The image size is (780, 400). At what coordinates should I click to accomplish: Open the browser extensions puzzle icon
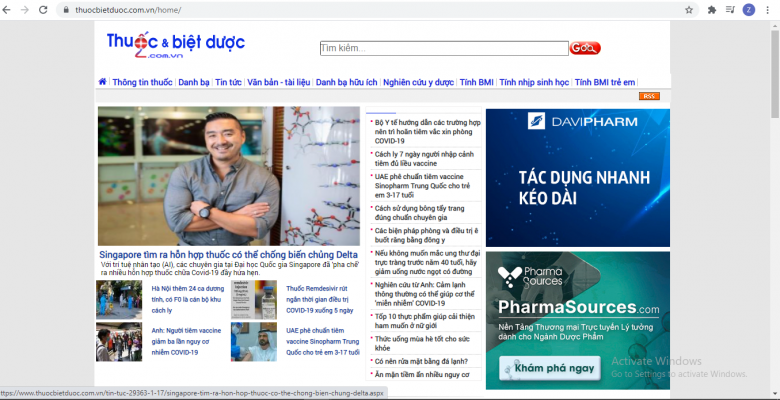click(x=711, y=10)
